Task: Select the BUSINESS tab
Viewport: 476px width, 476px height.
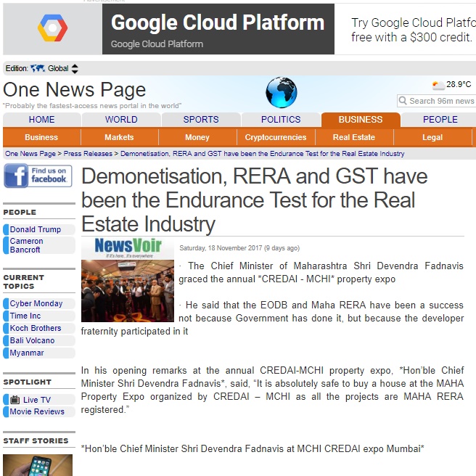Action: 361,119
